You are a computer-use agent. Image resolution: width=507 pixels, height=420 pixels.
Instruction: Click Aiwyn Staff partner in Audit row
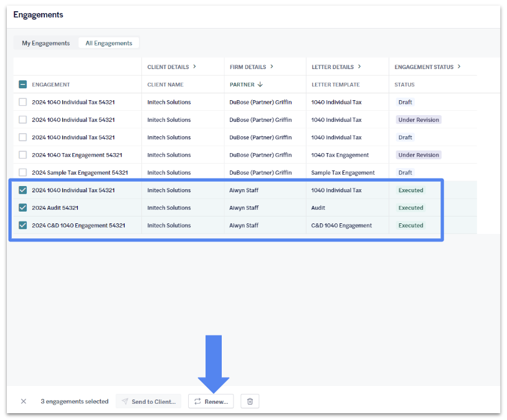244,208
